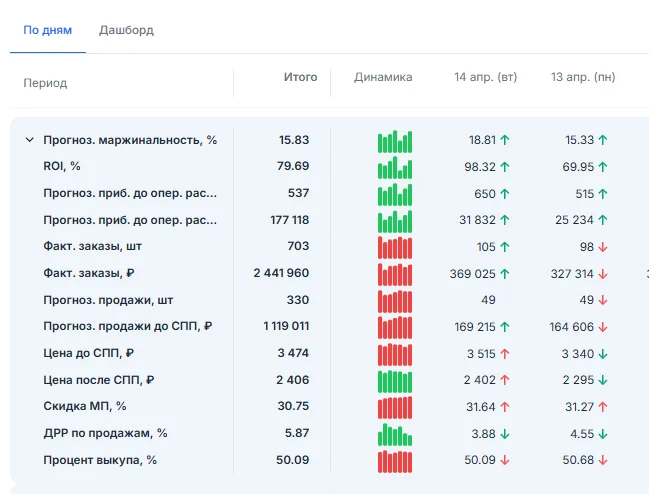Click the Процент выкупа red sparkline

click(x=395, y=461)
